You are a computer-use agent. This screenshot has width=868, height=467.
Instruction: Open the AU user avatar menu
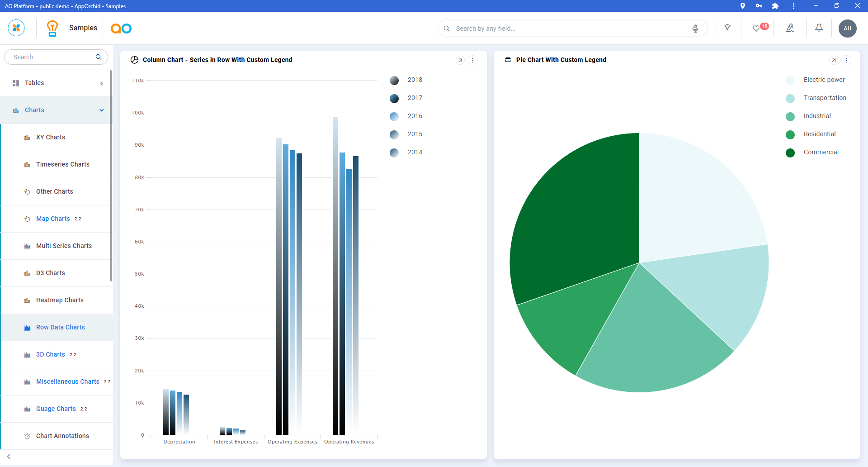pos(847,29)
